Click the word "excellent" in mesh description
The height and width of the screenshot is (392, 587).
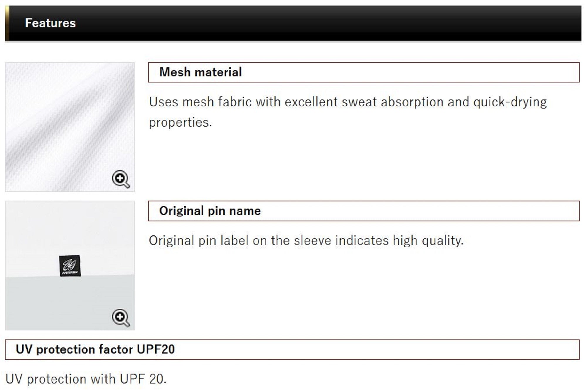(311, 102)
